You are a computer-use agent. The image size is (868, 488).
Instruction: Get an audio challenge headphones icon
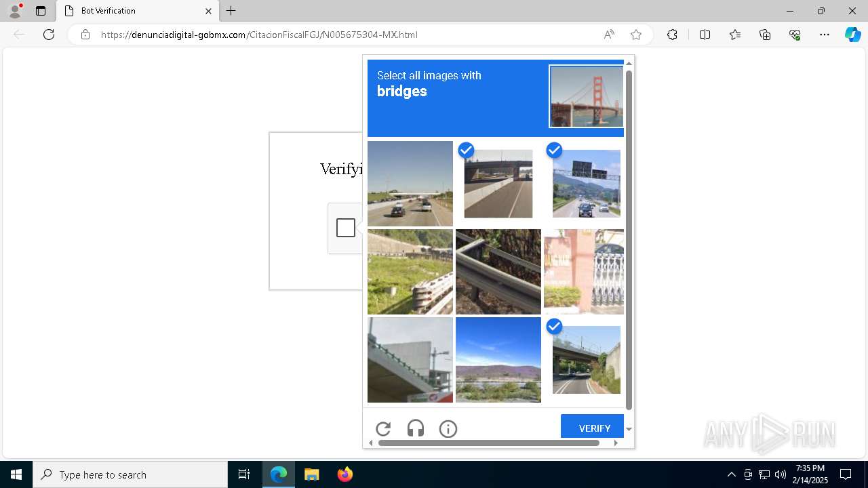416,428
